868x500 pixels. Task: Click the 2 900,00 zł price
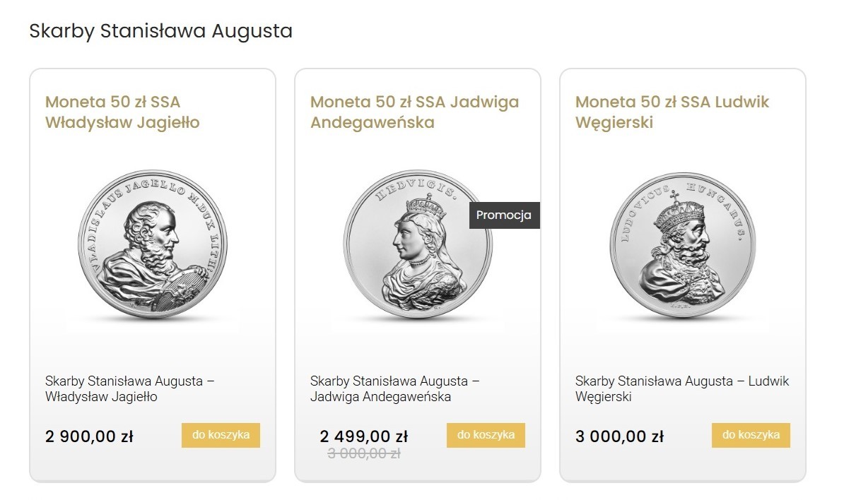pos(89,436)
